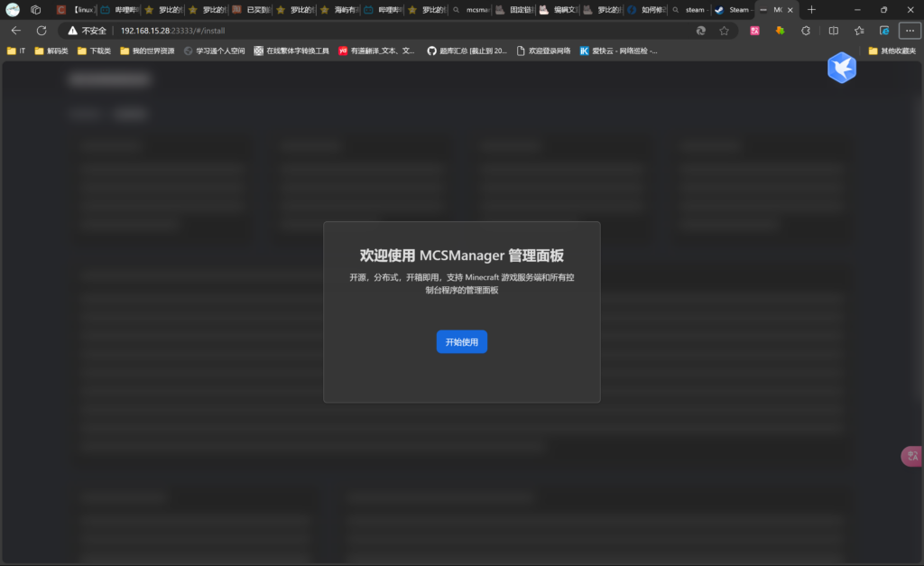Click the address bar showing 192.168.15.28
The width and height of the screenshot is (924, 566).
[x=361, y=31]
